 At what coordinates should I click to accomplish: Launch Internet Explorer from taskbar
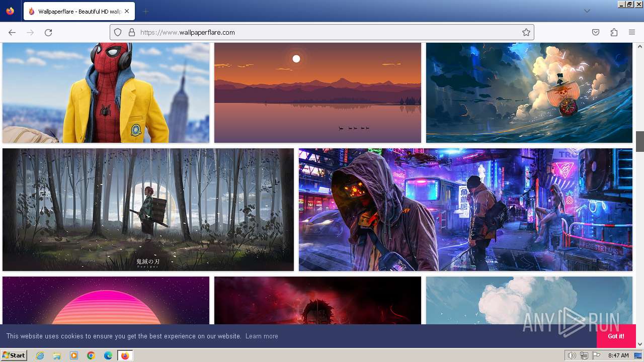point(40,355)
